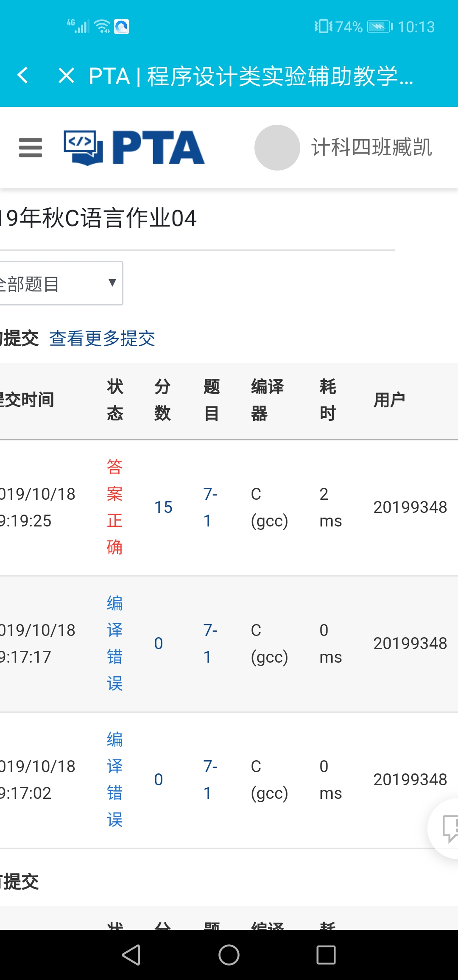
Task: Close the PTA web page
Action: tap(66, 76)
